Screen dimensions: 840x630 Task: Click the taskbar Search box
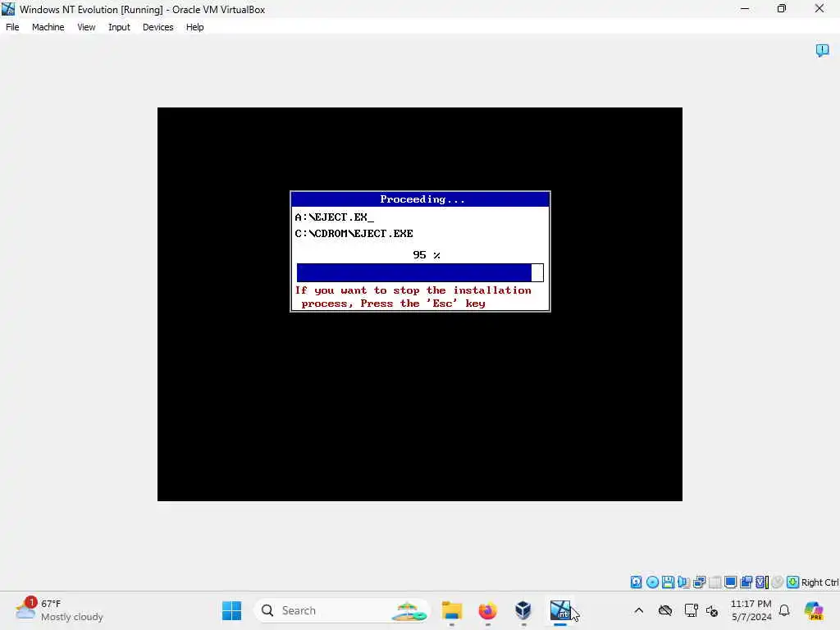[x=342, y=610]
